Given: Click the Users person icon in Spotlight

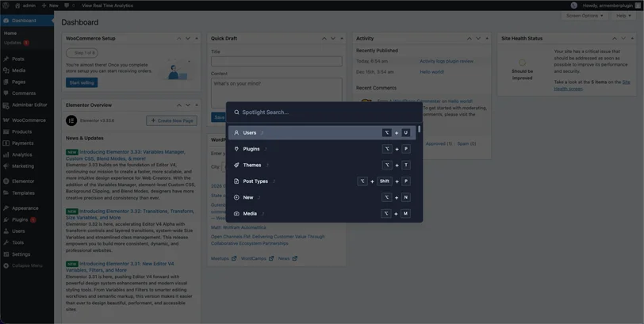Looking at the screenshot, I should point(236,132).
